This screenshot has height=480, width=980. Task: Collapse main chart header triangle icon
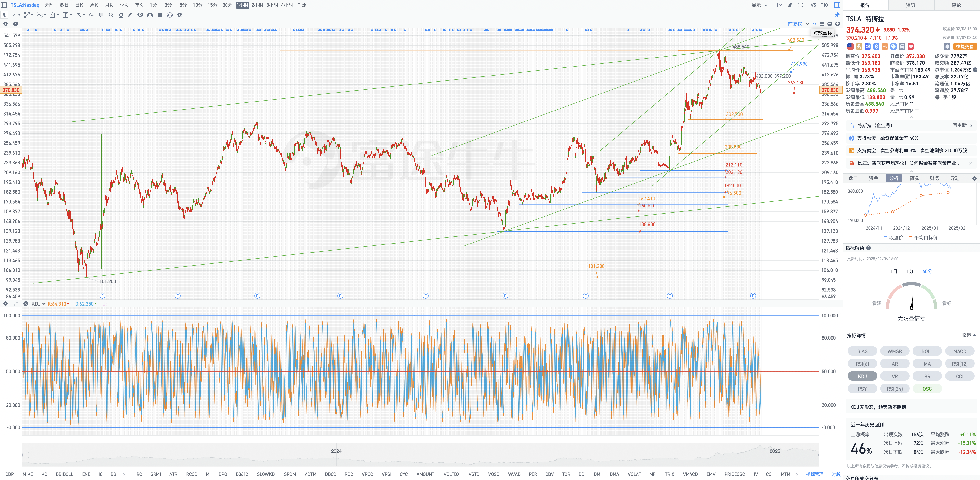click(x=16, y=24)
